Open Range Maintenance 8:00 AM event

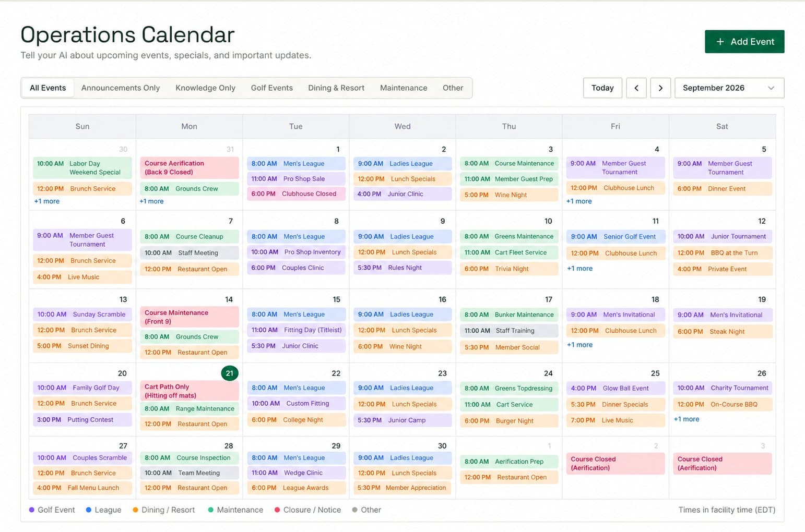pyautogui.click(x=190, y=409)
